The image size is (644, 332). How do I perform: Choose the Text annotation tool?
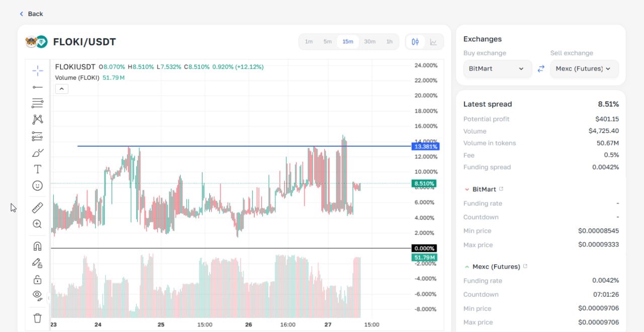point(38,169)
